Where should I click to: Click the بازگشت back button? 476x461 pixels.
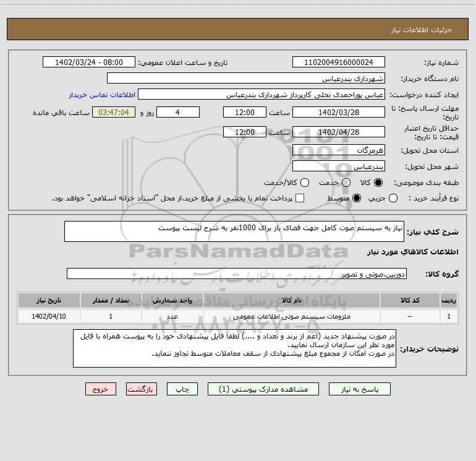coord(142,389)
